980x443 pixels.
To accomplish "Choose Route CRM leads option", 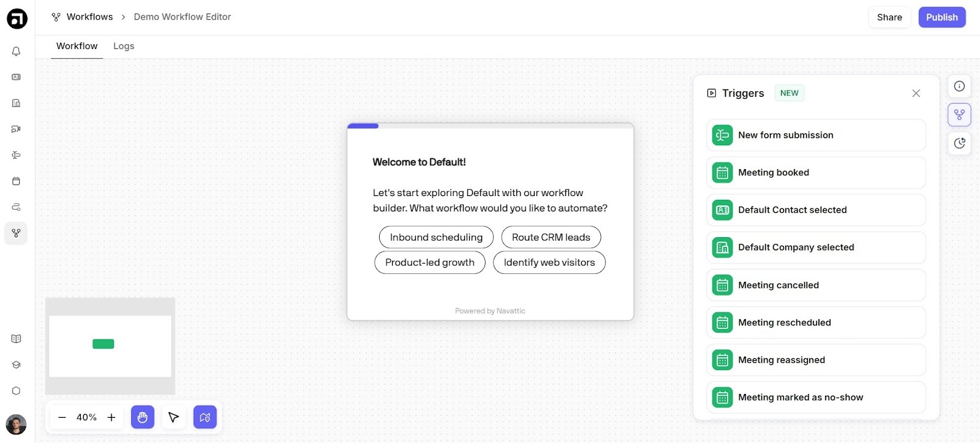I will pyautogui.click(x=551, y=237).
